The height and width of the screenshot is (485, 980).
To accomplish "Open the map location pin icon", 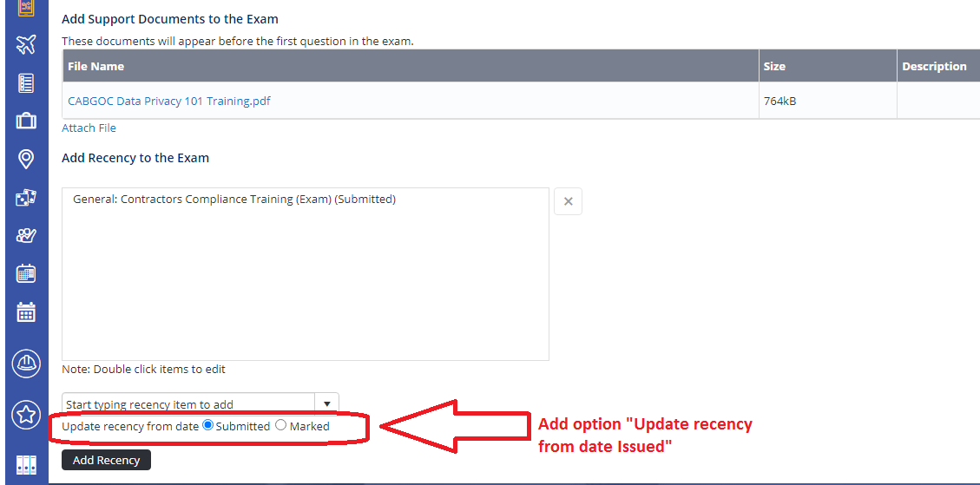I will (x=26, y=160).
